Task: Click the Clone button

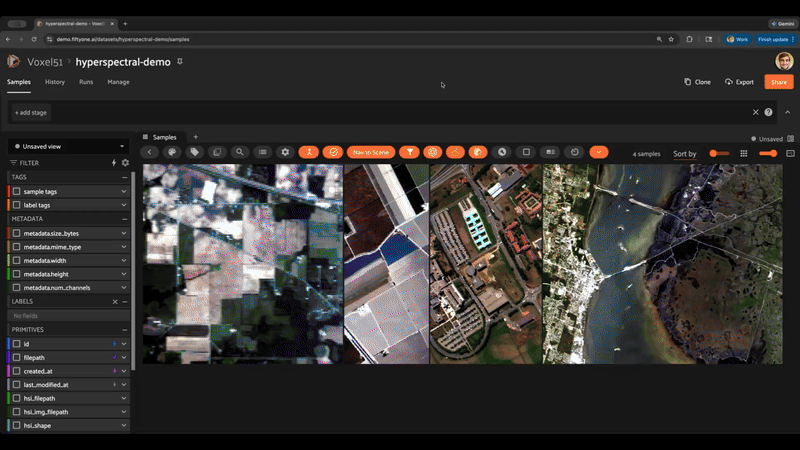Action: 697,82
